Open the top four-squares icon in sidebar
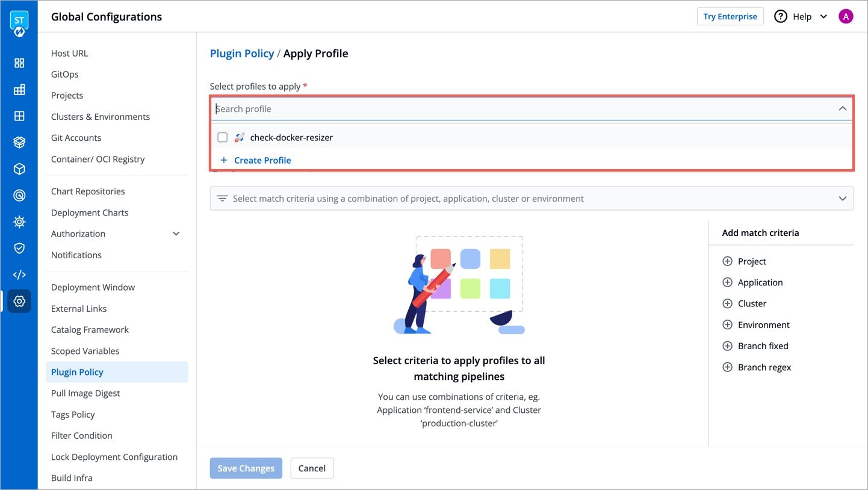This screenshot has height=490, width=868. click(x=19, y=63)
